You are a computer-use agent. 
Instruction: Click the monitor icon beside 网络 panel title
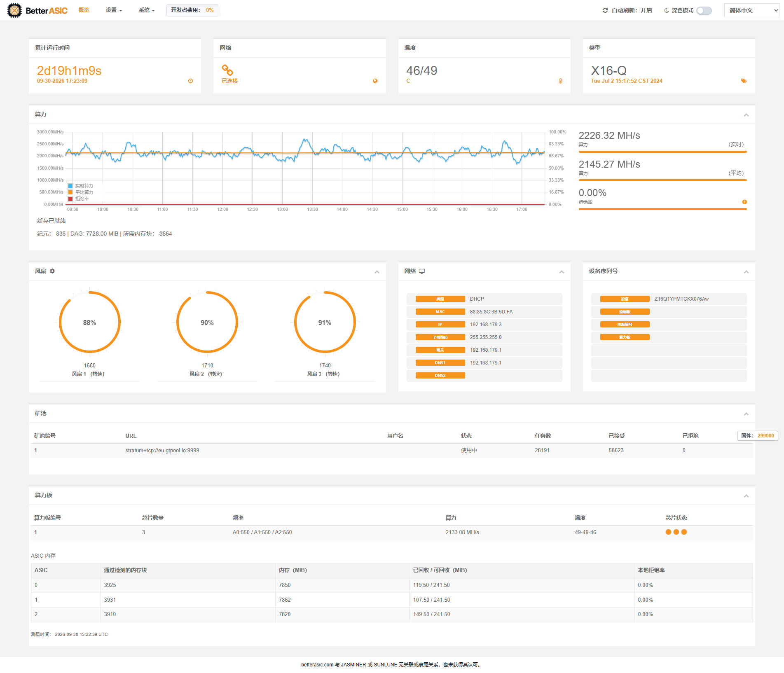422,271
